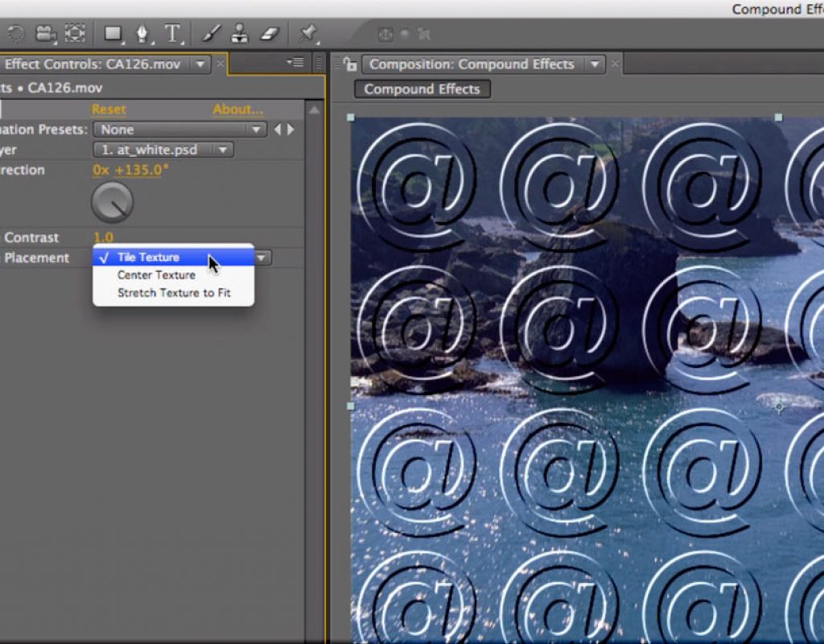The width and height of the screenshot is (824, 644).
Task: Click Reset for the effect
Action: 109,109
